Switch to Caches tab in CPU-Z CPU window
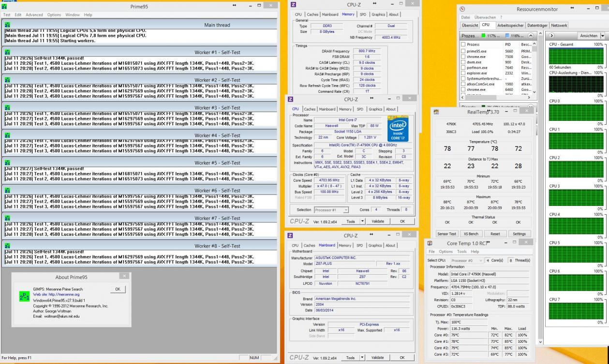 (310, 109)
